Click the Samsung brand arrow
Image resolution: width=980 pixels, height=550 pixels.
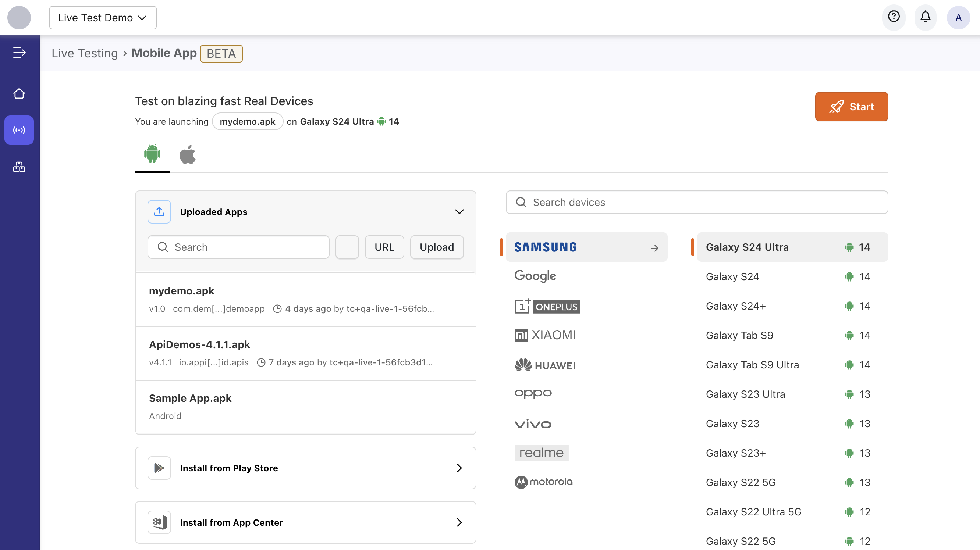[x=654, y=248]
